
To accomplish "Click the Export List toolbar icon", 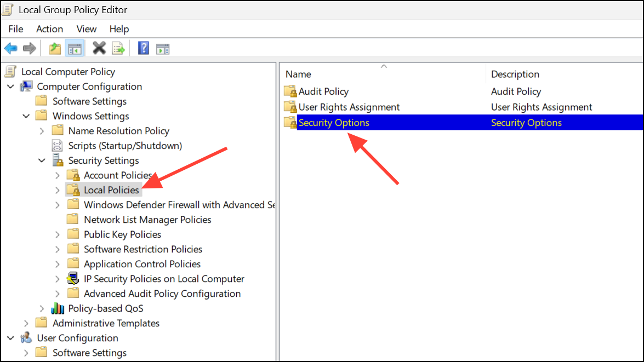I will coord(118,48).
